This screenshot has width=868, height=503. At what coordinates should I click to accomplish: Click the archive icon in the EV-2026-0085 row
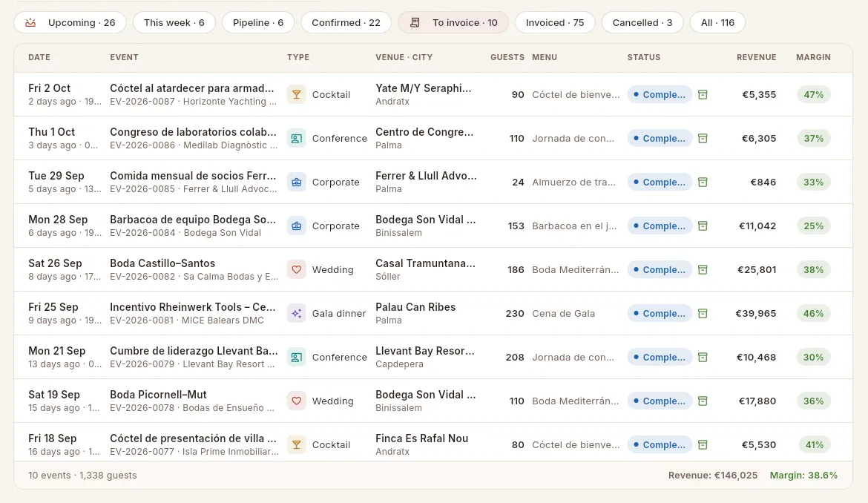703,182
